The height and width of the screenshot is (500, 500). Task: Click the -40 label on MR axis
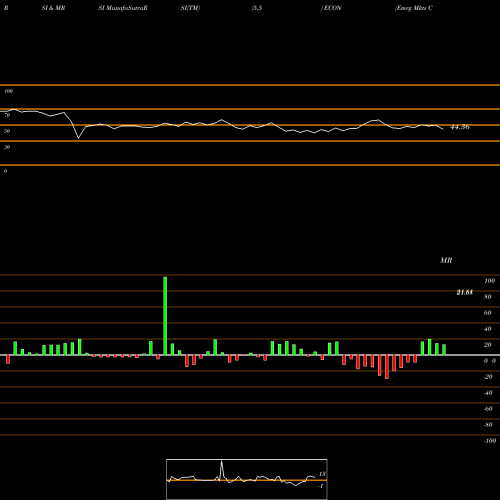488,393
